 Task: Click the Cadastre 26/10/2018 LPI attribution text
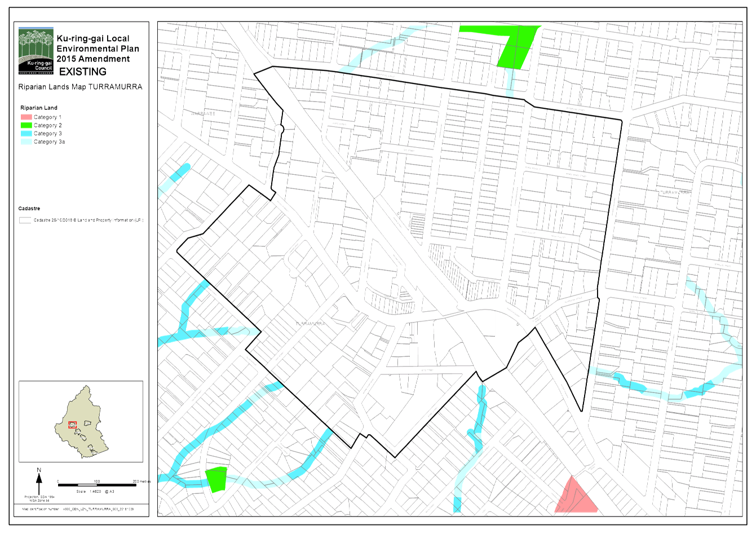coord(89,220)
